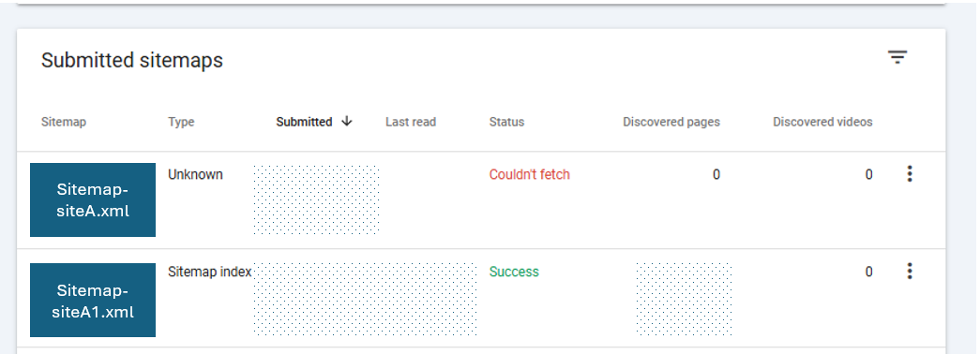This screenshot has width=980, height=354.
Task: Open more options for Sitemap-siteA1.xml row
Action: pos(910,271)
